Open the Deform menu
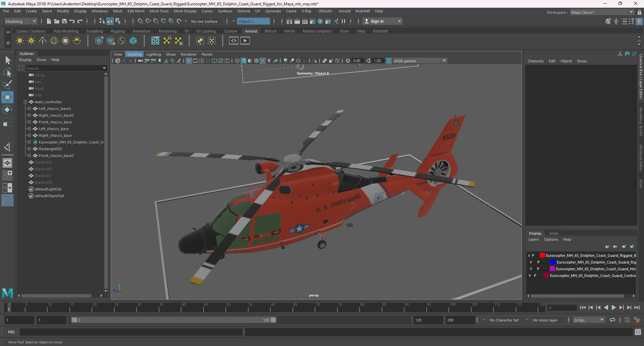 pyautogui.click(x=244, y=11)
